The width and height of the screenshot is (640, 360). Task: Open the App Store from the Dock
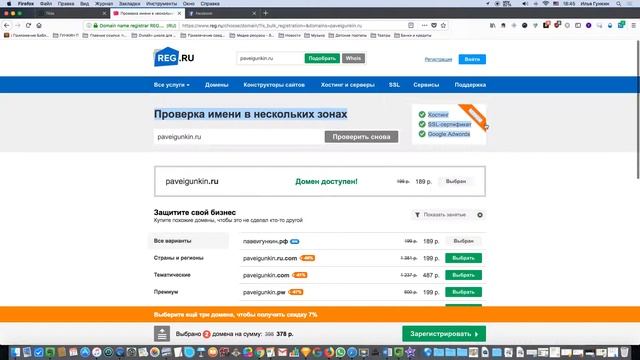tap(85, 352)
